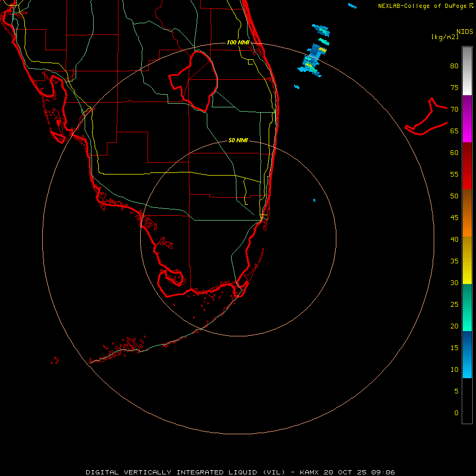The width and height of the screenshot is (476, 476).
Task: Click the 20 value on the scale
Action: 454,326
